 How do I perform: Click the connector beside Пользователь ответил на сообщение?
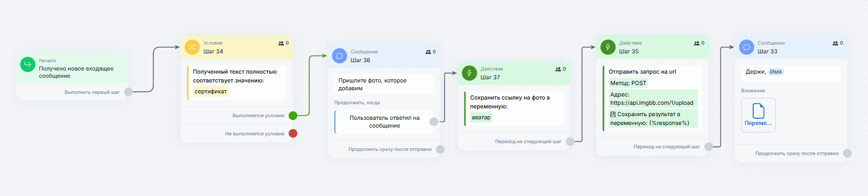[x=434, y=122]
